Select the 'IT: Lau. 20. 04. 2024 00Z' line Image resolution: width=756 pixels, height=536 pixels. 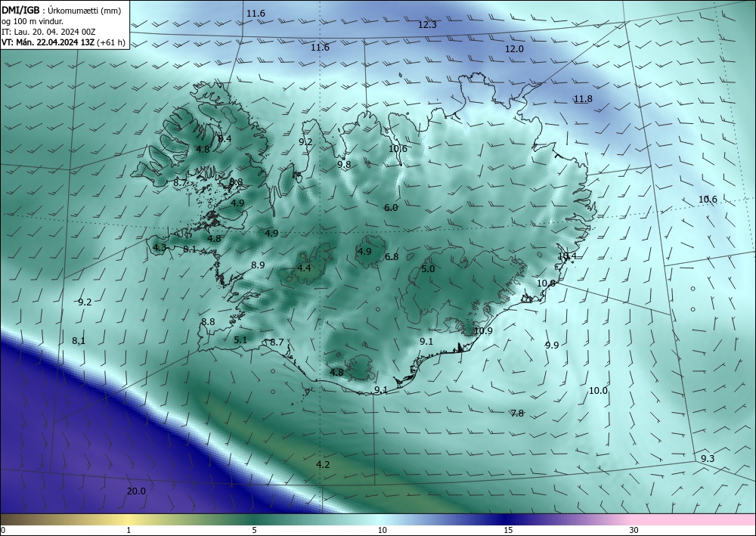[48, 32]
